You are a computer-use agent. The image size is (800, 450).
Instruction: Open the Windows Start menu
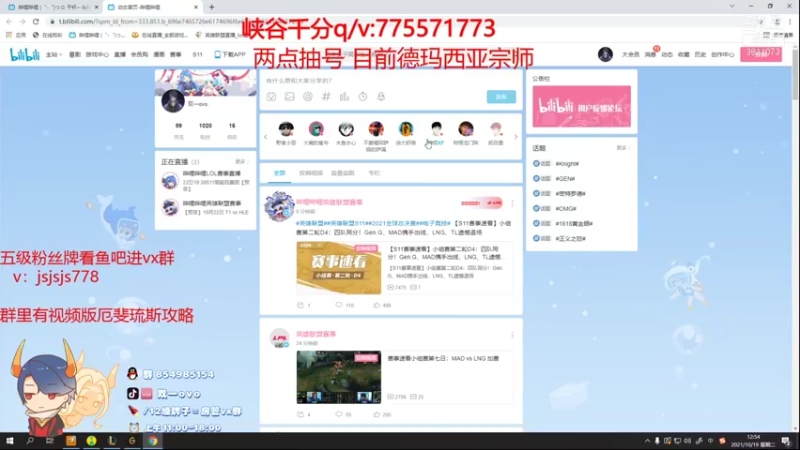(x=10, y=441)
